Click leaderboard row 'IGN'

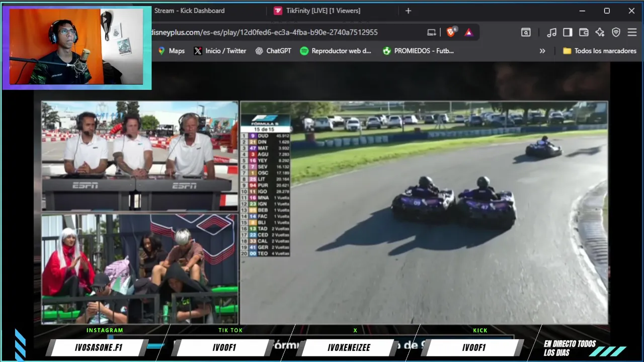point(265,204)
